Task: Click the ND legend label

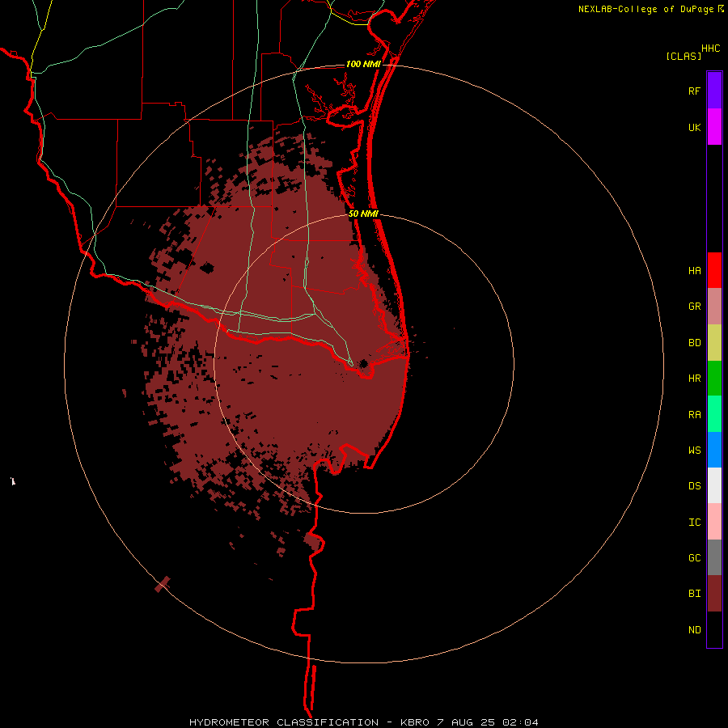Action: 694,630
